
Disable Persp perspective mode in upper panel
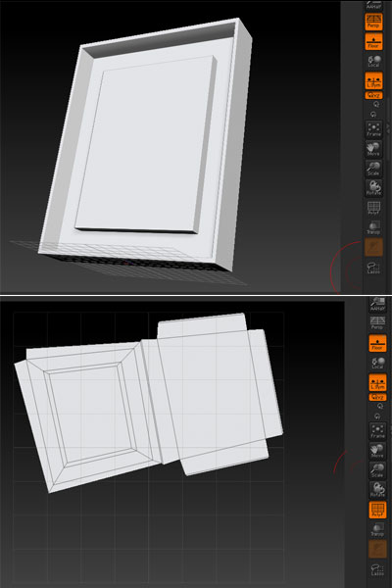373,22
